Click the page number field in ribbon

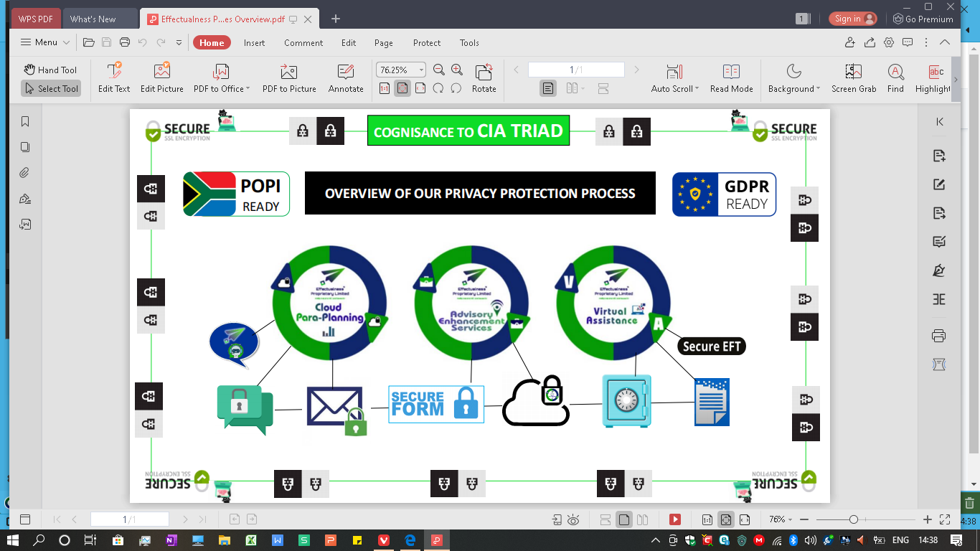pyautogui.click(x=576, y=70)
